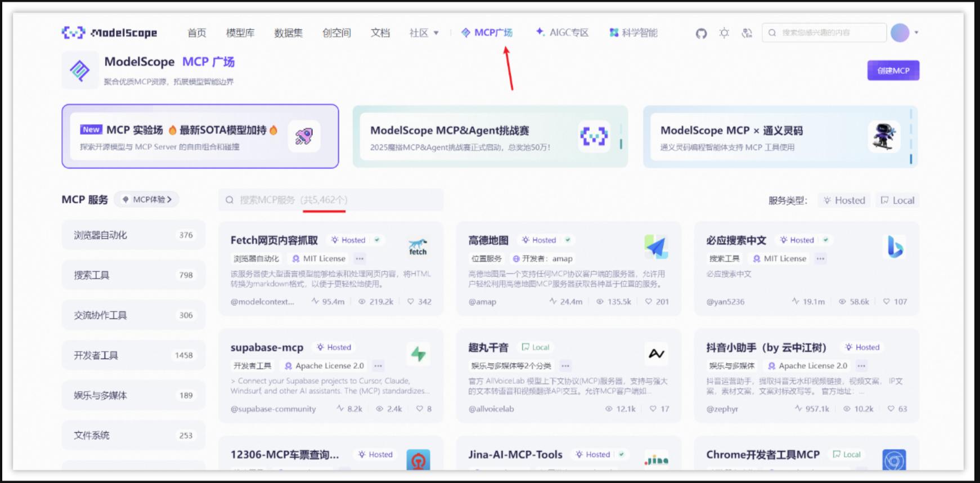The image size is (980, 483).
Task: Click the Bing logo on 必应搜索中文
Action: click(x=894, y=247)
